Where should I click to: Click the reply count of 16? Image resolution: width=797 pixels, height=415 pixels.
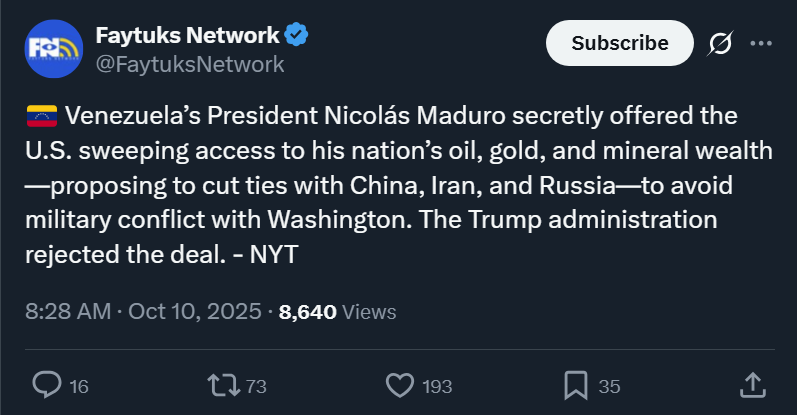tap(80, 386)
